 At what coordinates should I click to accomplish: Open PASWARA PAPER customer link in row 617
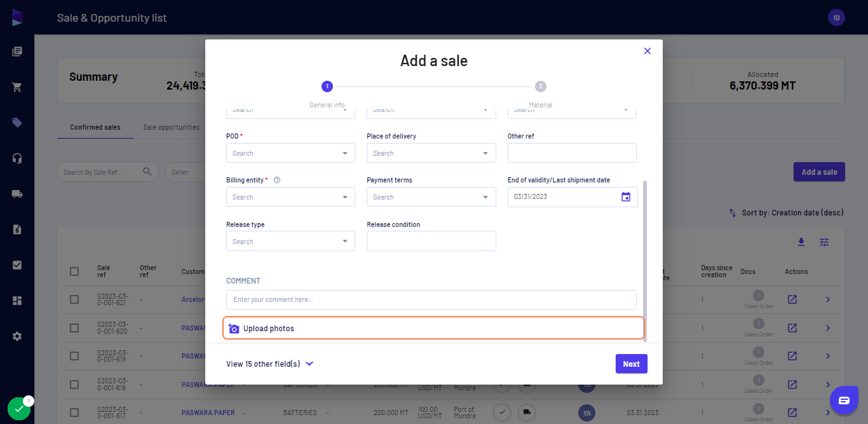pyautogui.click(x=208, y=413)
